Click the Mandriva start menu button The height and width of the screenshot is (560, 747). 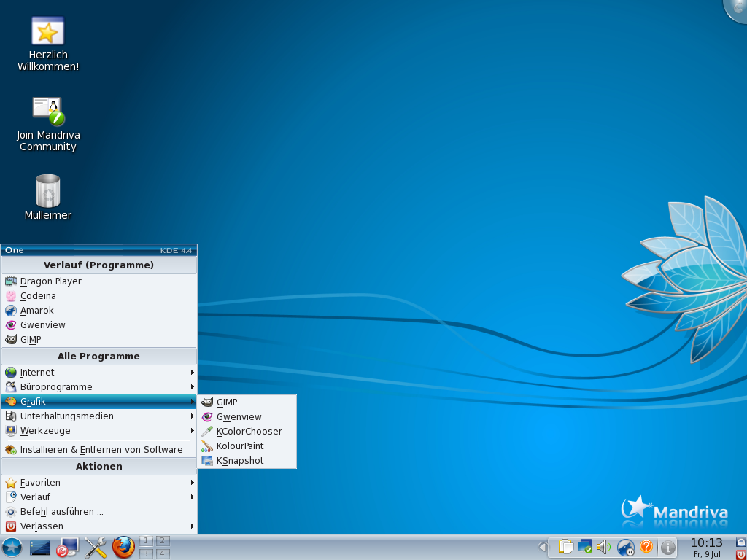(x=12, y=547)
